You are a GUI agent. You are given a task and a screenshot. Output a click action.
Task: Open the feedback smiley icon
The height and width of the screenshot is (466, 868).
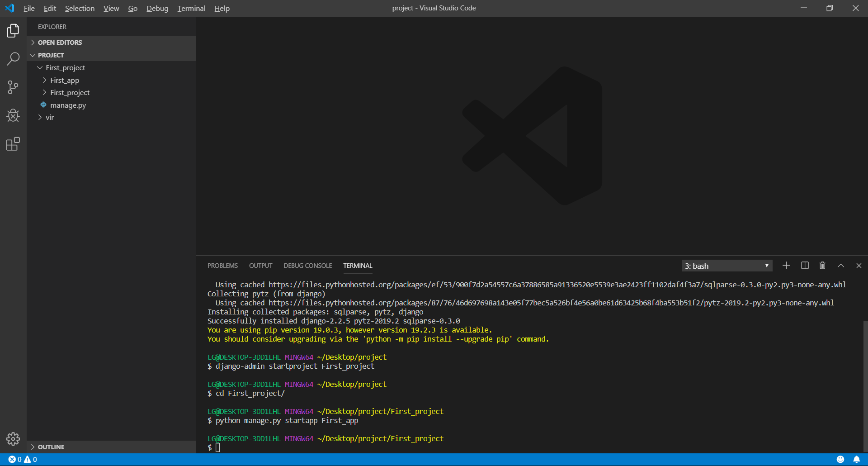click(840, 459)
